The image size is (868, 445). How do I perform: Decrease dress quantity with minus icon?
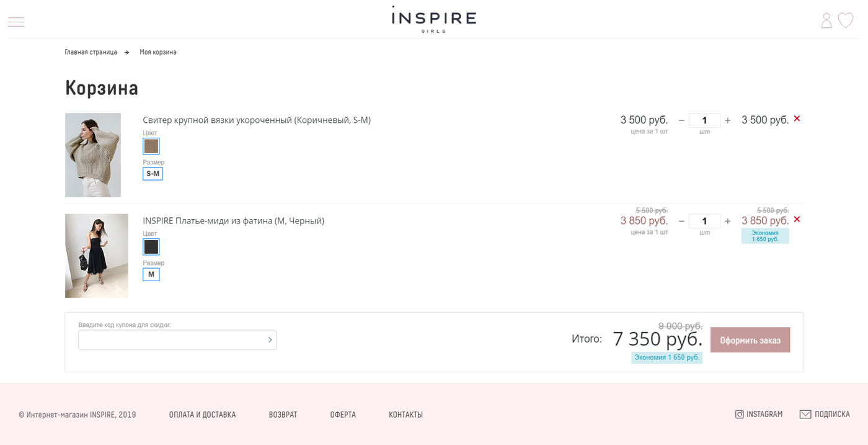pyautogui.click(x=681, y=221)
